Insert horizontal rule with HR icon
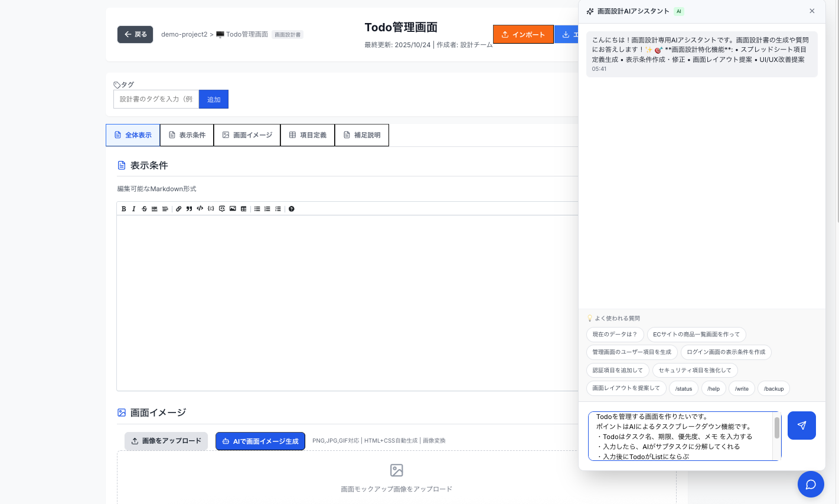This screenshot has width=839, height=504. tap(155, 209)
